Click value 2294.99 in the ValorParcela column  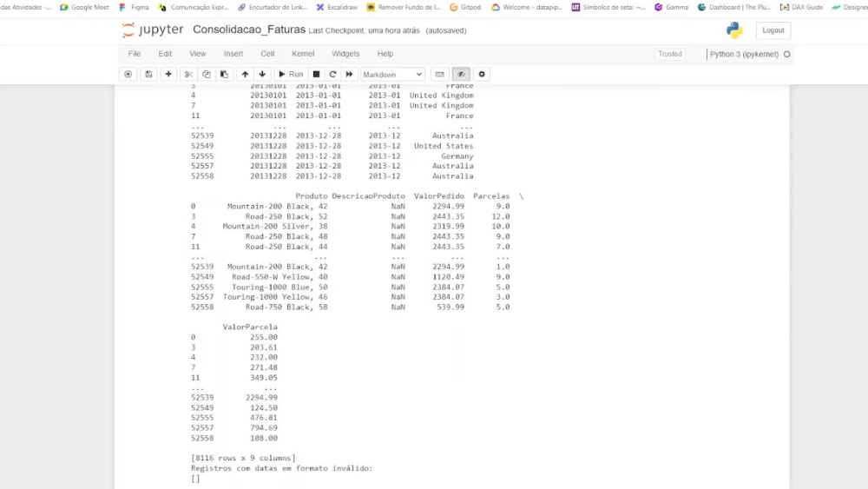[261, 398]
